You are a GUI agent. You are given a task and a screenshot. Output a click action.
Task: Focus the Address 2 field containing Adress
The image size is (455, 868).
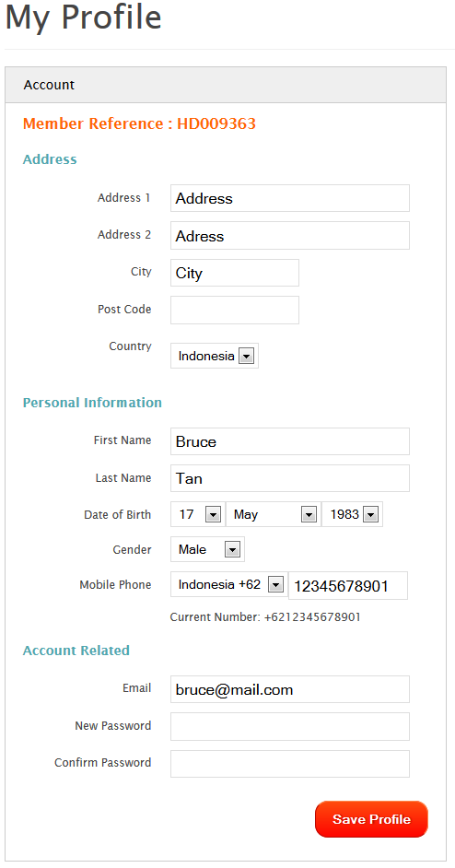tap(290, 236)
